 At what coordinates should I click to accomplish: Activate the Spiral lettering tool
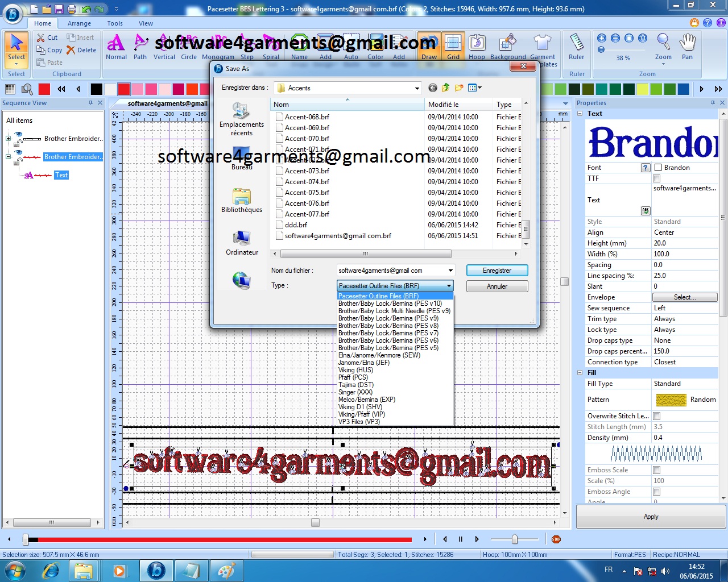pos(271,45)
